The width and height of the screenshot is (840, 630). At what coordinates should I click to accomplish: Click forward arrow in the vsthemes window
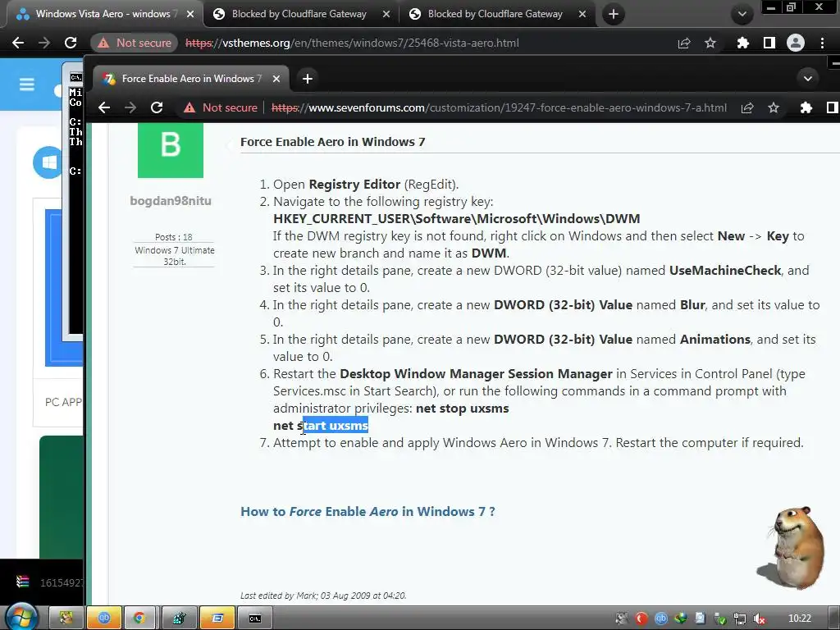pyautogui.click(x=44, y=43)
